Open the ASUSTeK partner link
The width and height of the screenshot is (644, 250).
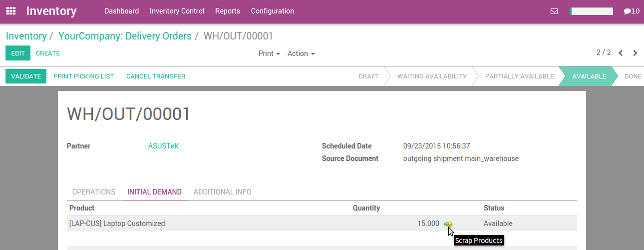[x=163, y=146]
